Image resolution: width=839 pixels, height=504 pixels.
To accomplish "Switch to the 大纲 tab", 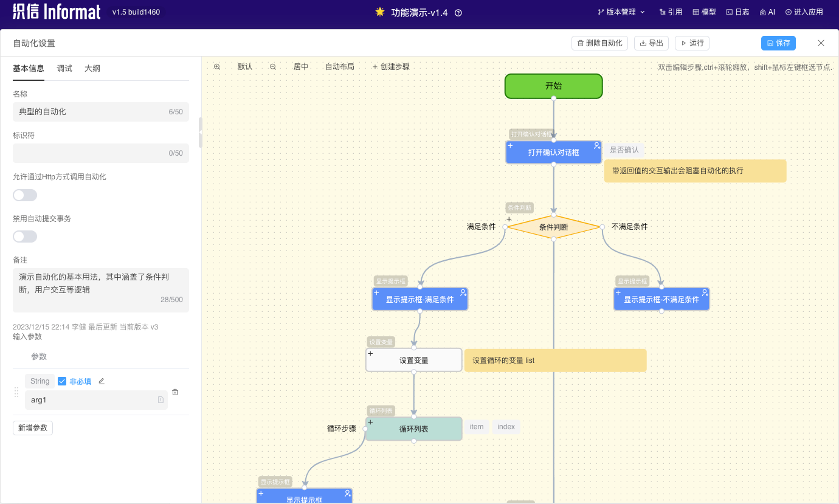I will (x=92, y=69).
